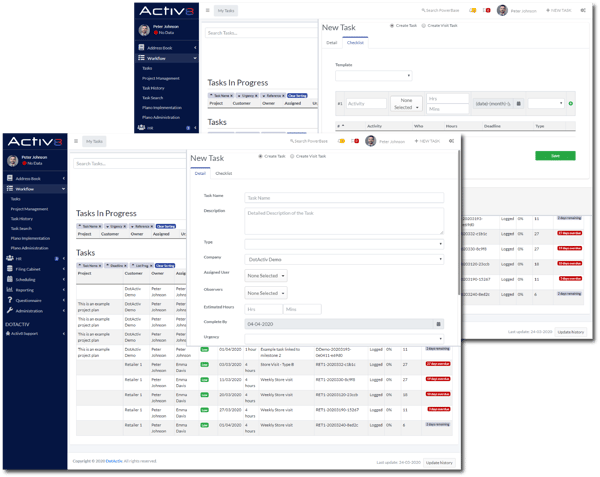Click Clear Sorting badge under Tasks In Progress, front window

166,226
